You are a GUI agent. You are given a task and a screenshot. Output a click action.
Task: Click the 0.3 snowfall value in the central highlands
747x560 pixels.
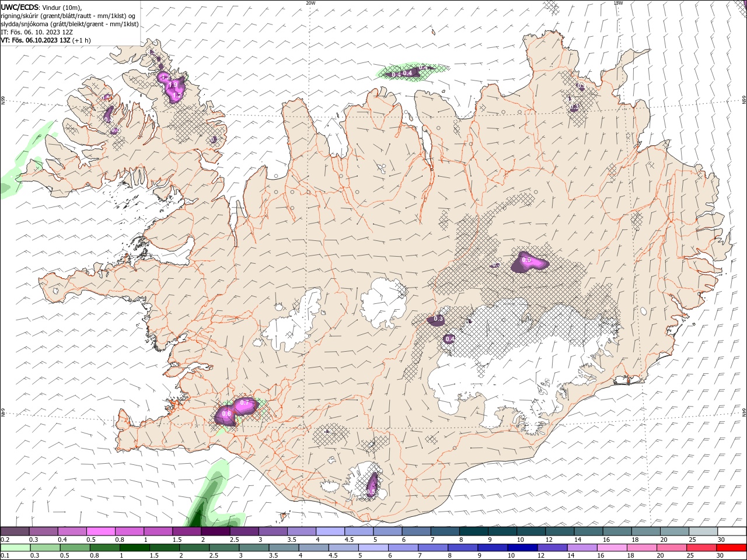coord(438,319)
